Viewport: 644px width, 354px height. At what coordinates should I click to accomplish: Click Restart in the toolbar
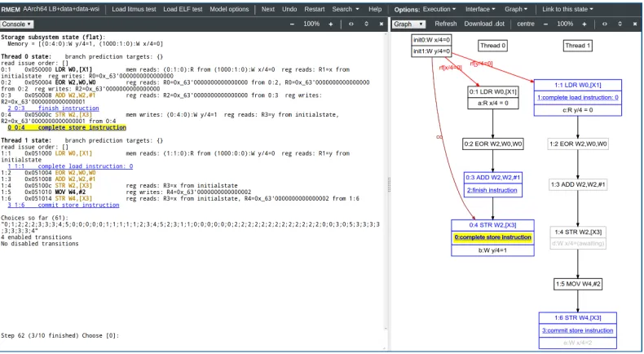click(x=315, y=9)
